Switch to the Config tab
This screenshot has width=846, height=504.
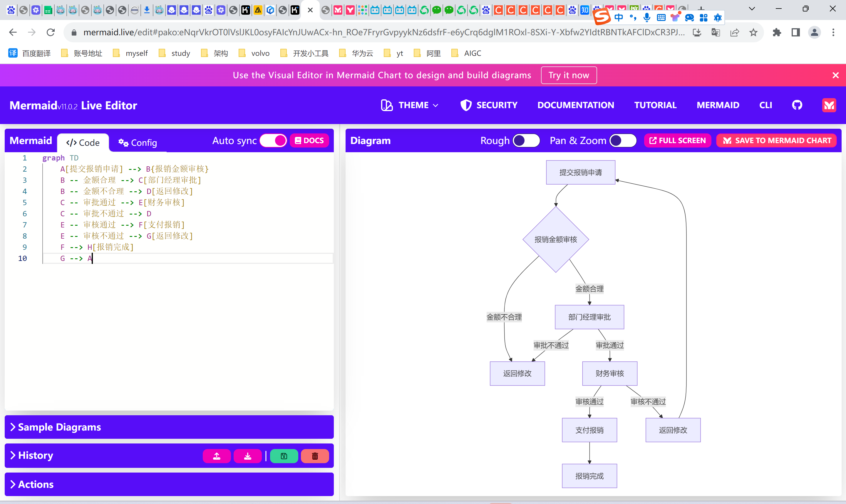point(138,143)
